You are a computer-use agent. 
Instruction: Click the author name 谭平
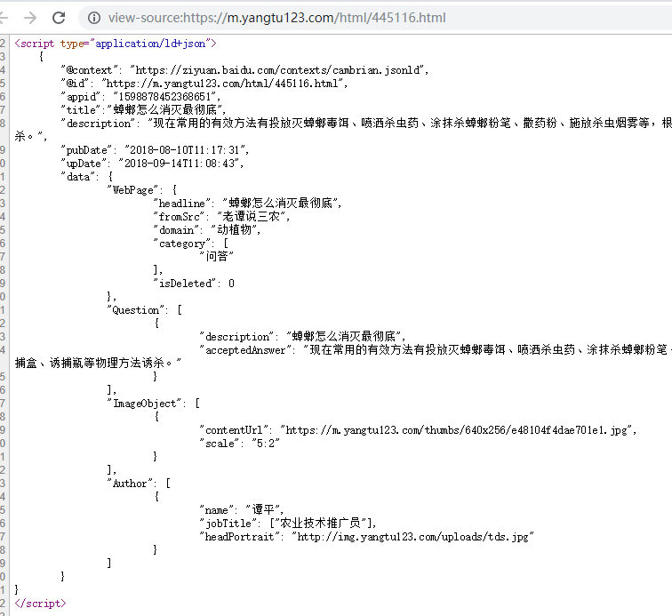point(263,509)
